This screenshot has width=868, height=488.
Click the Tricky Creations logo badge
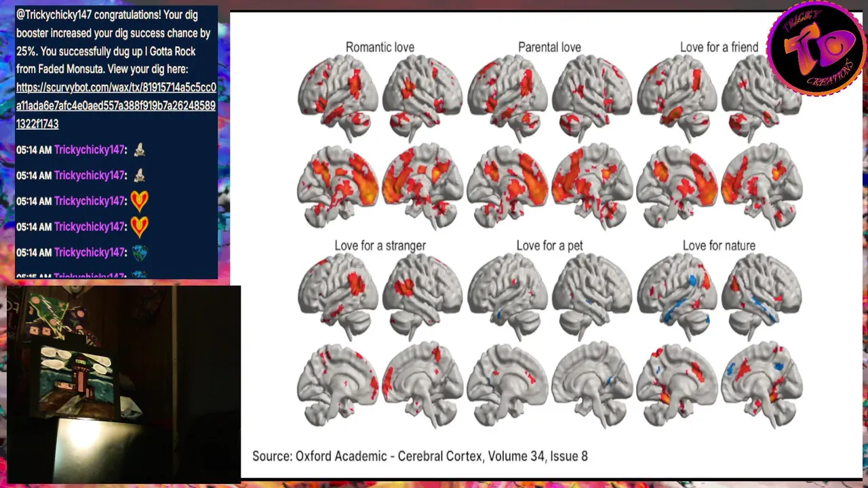point(816,48)
